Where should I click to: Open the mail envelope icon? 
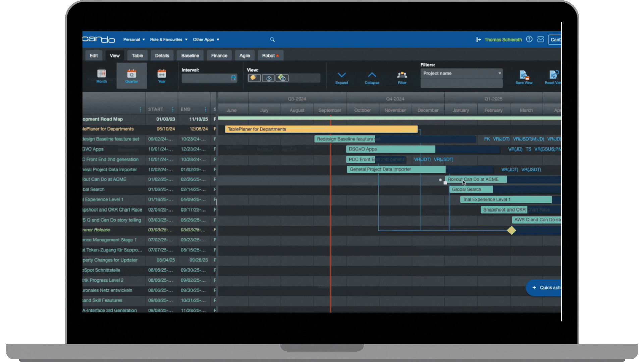[540, 39]
